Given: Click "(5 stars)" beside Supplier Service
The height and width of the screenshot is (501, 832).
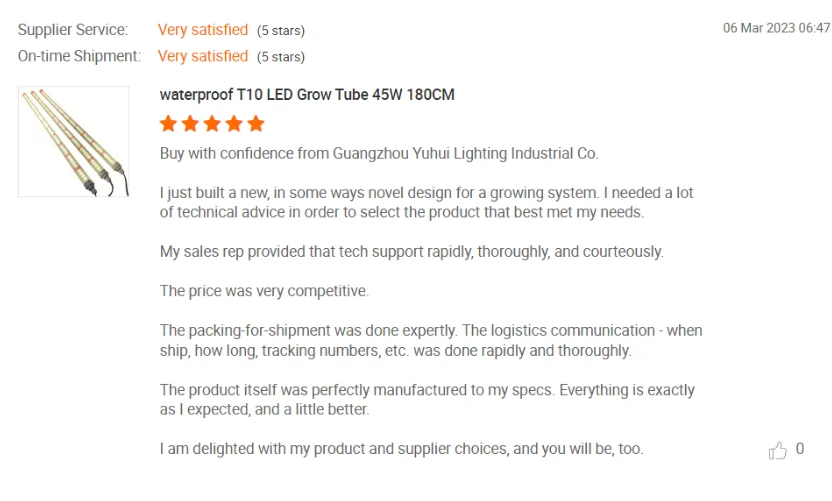Looking at the screenshot, I should coord(281,31).
